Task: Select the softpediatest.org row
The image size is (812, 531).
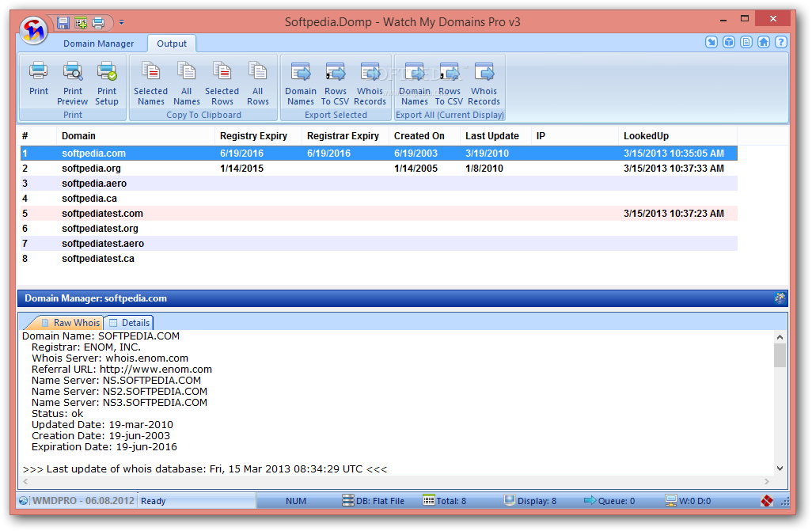Action: [379, 229]
